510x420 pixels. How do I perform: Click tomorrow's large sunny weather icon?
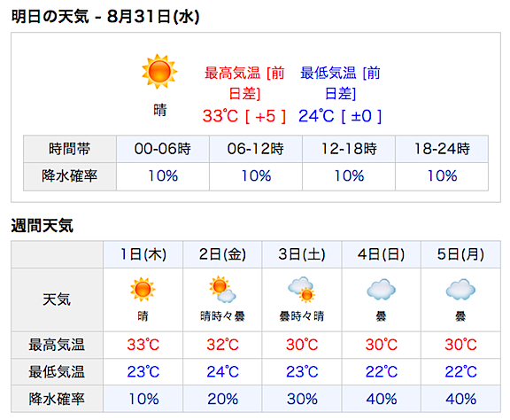(x=159, y=72)
